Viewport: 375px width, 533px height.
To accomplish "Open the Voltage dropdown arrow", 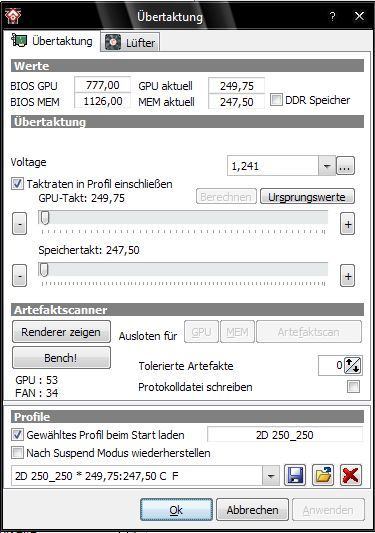I will pyautogui.click(x=327, y=166).
